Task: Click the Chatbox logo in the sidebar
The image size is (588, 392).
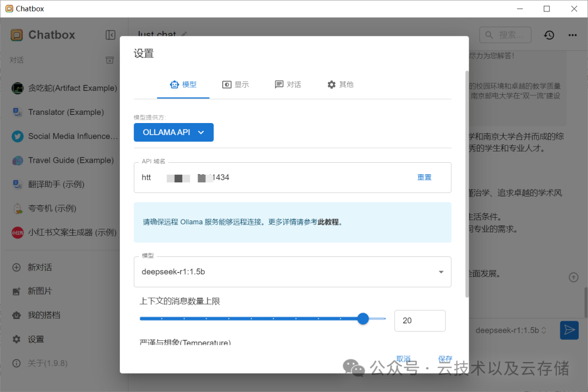Action: point(16,35)
